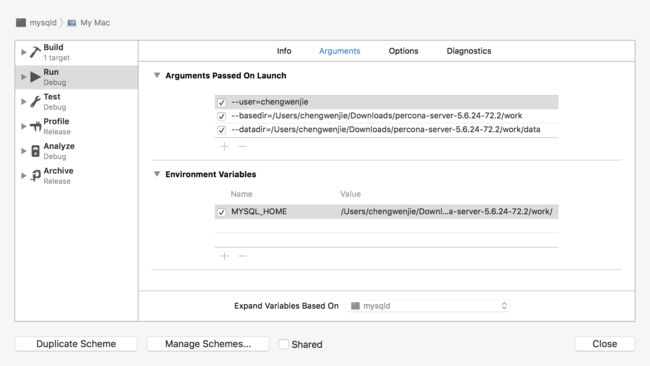Image resolution: width=650 pixels, height=366 pixels.
Task: Select the Test wrench icon
Action: (x=36, y=102)
